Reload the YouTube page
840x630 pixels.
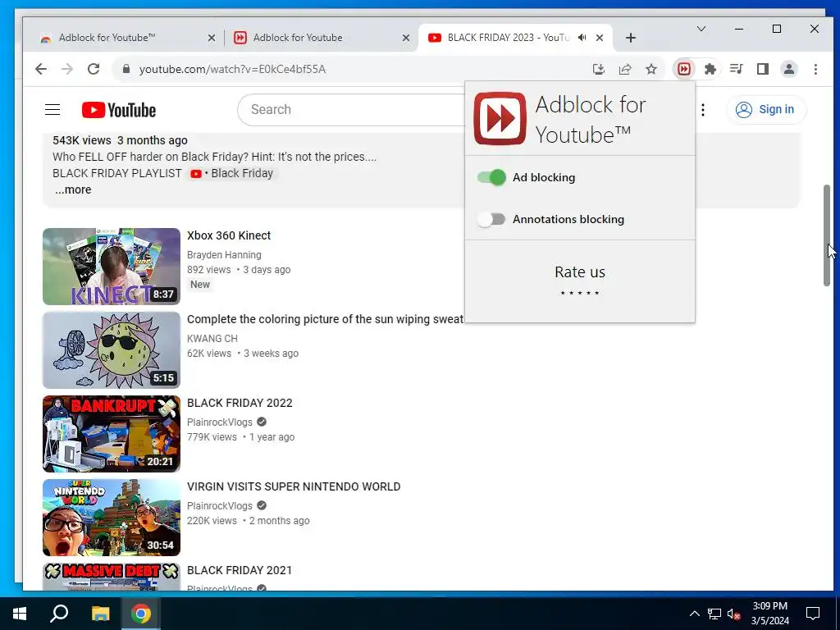94,69
